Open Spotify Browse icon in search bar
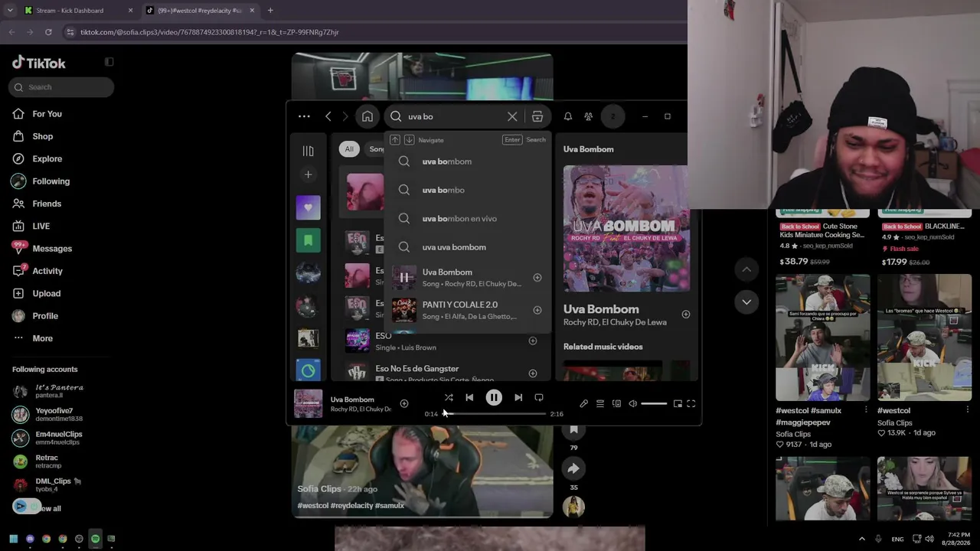Image resolution: width=980 pixels, height=551 pixels. click(x=537, y=116)
